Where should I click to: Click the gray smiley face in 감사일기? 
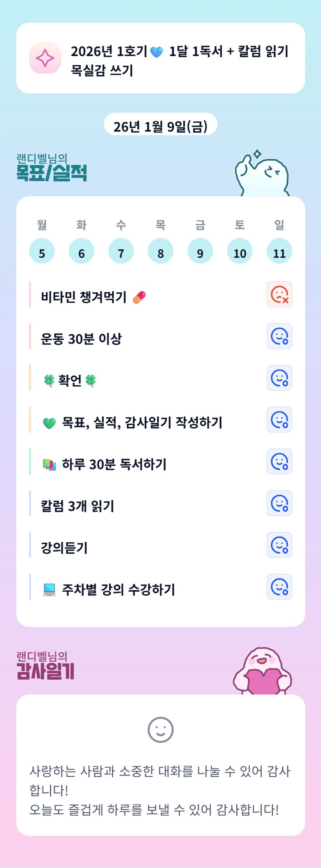(x=160, y=730)
